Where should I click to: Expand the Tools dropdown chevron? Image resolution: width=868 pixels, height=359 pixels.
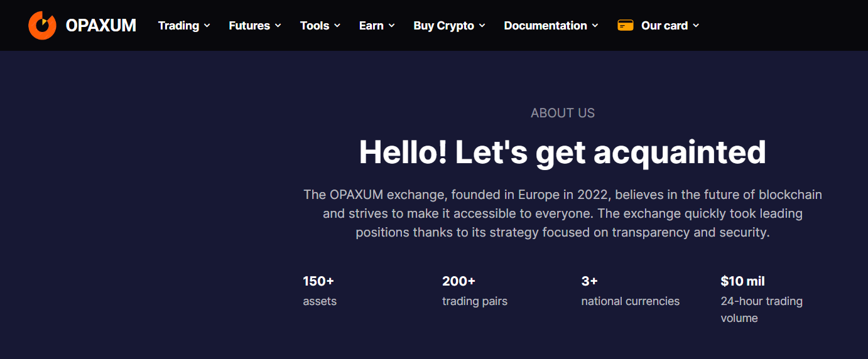[337, 26]
